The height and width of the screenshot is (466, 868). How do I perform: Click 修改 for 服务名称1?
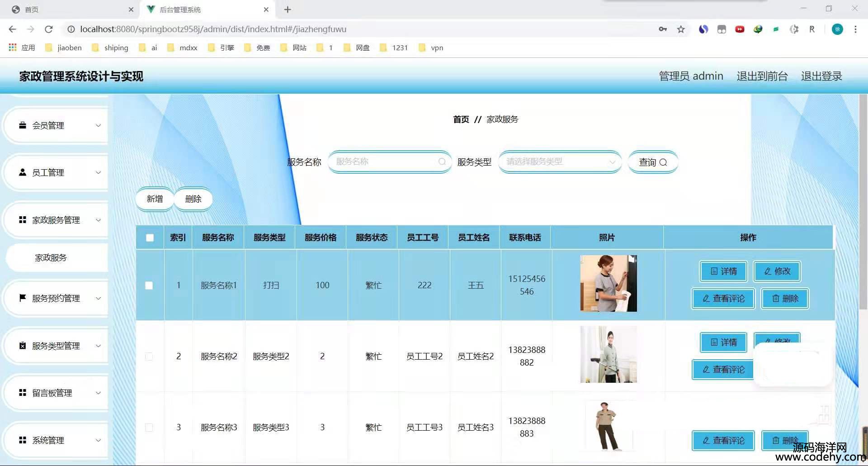coord(777,271)
